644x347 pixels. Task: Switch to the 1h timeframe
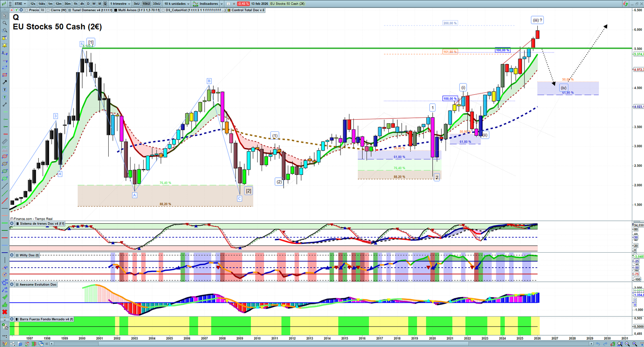point(76,4)
